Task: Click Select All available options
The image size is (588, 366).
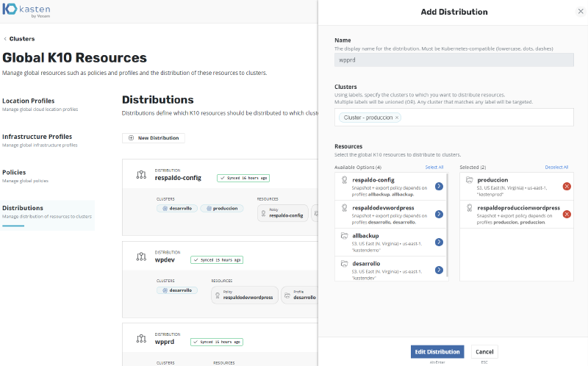Action: click(434, 168)
